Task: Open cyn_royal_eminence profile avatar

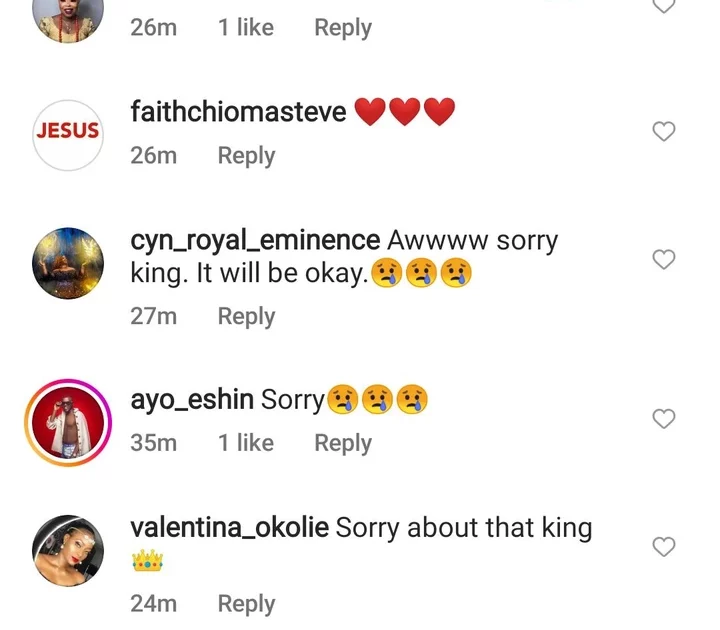Action: pyautogui.click(x=68, y=262)
